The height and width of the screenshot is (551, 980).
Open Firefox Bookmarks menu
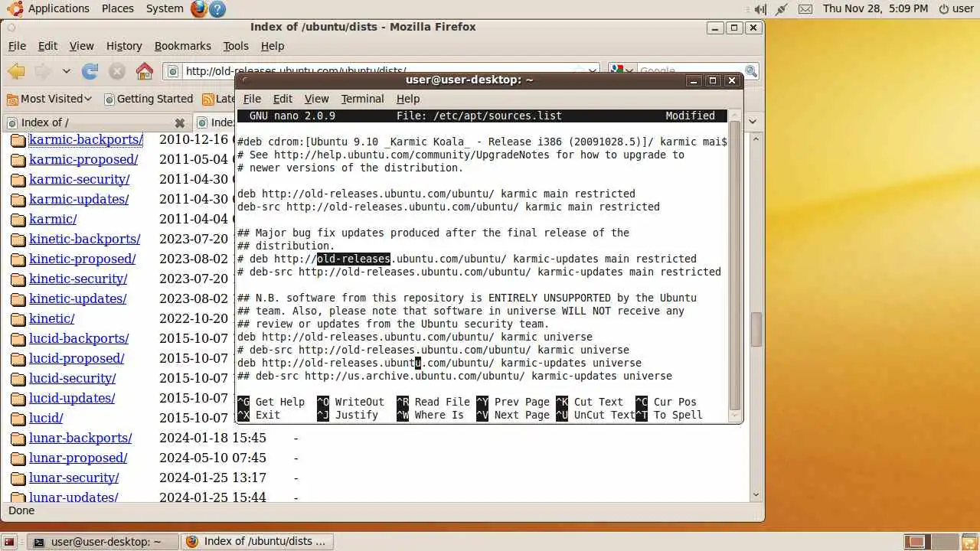[x=183, y=46]
